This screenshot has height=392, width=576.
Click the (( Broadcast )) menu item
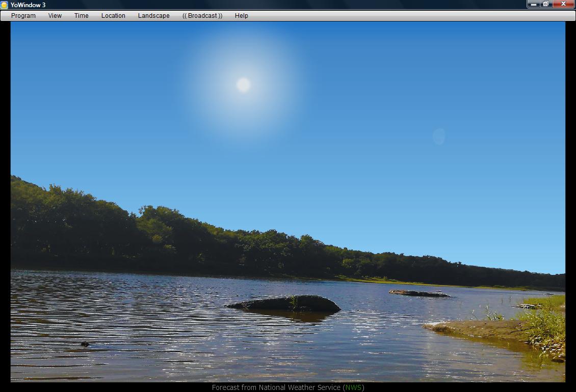tap(202, 16)
